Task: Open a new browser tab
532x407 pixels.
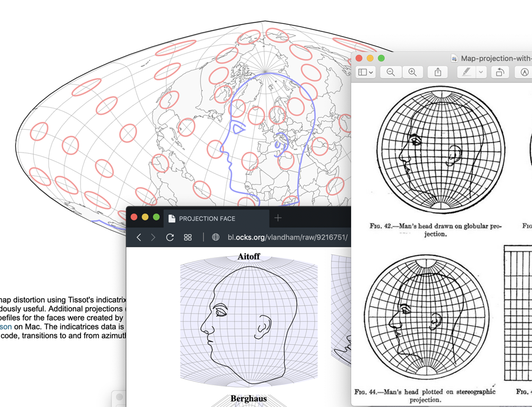Action: tap(278, 218)
